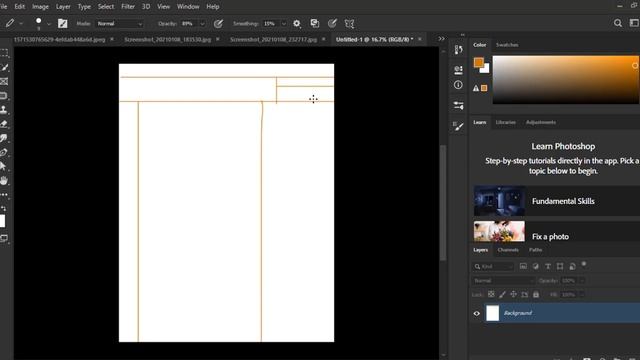Toggle type layer filter icon

(x=548, y=266)
